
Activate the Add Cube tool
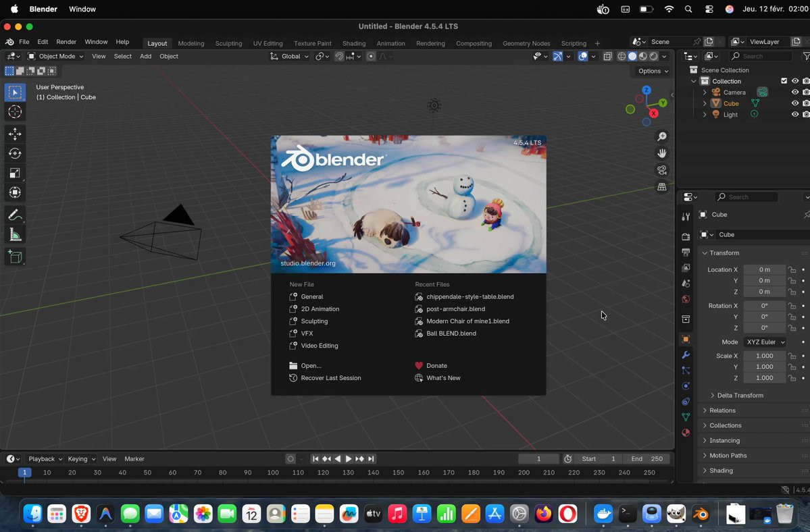[15, 257]
